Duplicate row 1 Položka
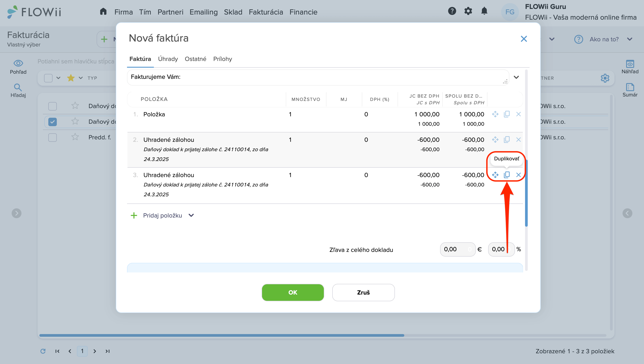 pos(506,114)
